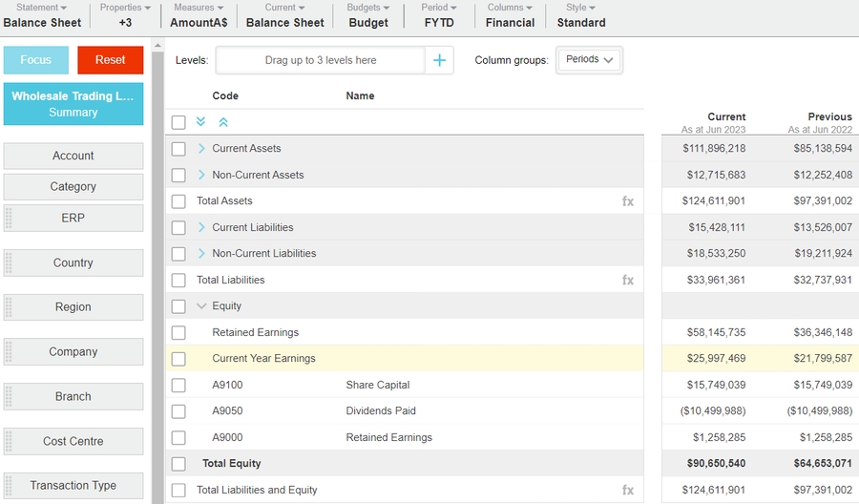
Task: Expand the Current Liabilities row
Action: [x=201, y=227]
